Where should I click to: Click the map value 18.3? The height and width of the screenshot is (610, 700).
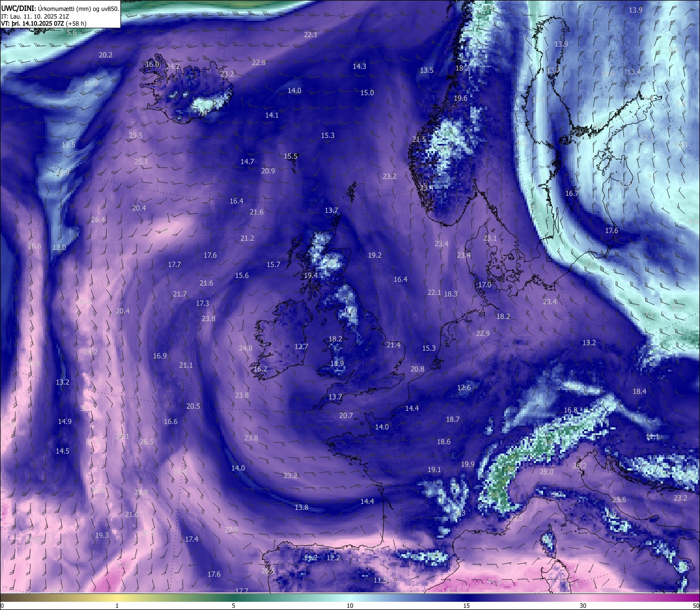tap(451, 294)
